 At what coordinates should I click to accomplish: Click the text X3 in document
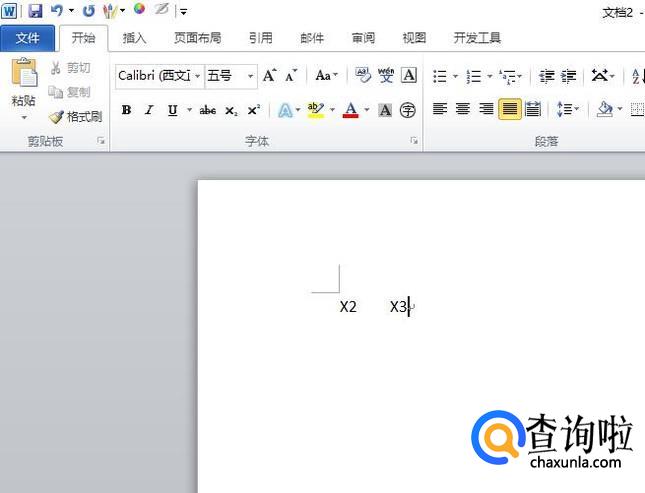coord(398,307)
